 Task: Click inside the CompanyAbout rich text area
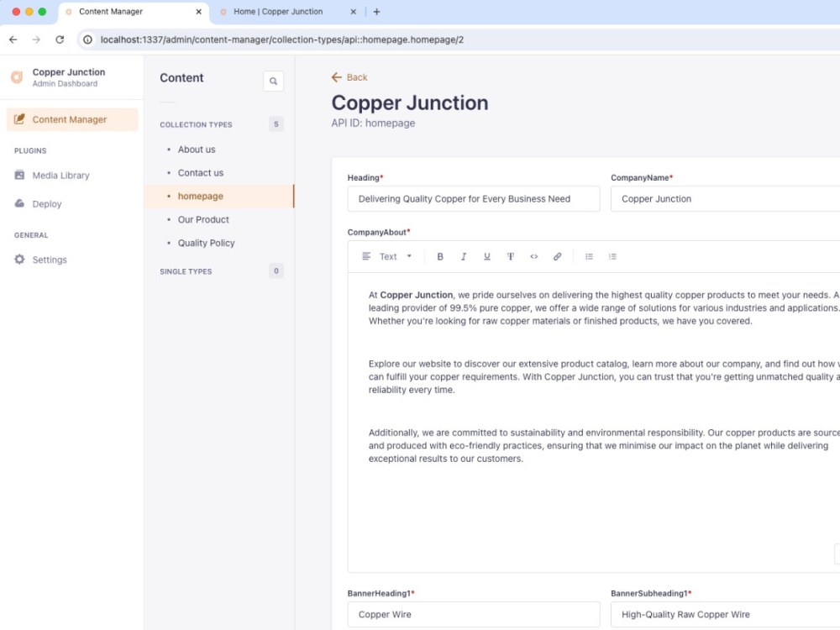[594, 423]
